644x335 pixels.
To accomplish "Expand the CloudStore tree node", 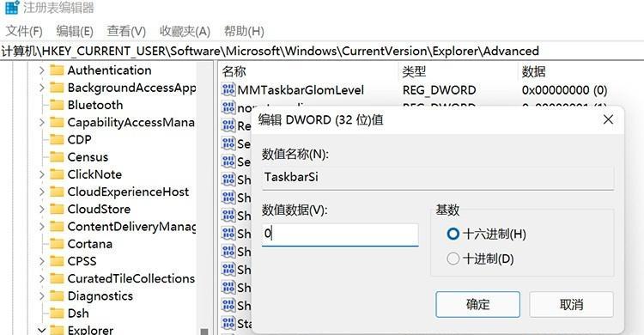I will 41,209.
